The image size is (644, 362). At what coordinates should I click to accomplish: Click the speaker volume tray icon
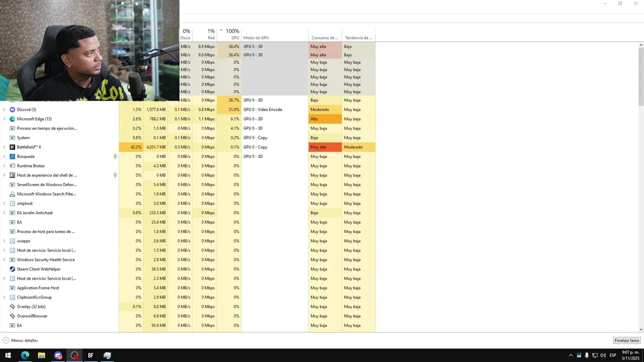(603, 355)
